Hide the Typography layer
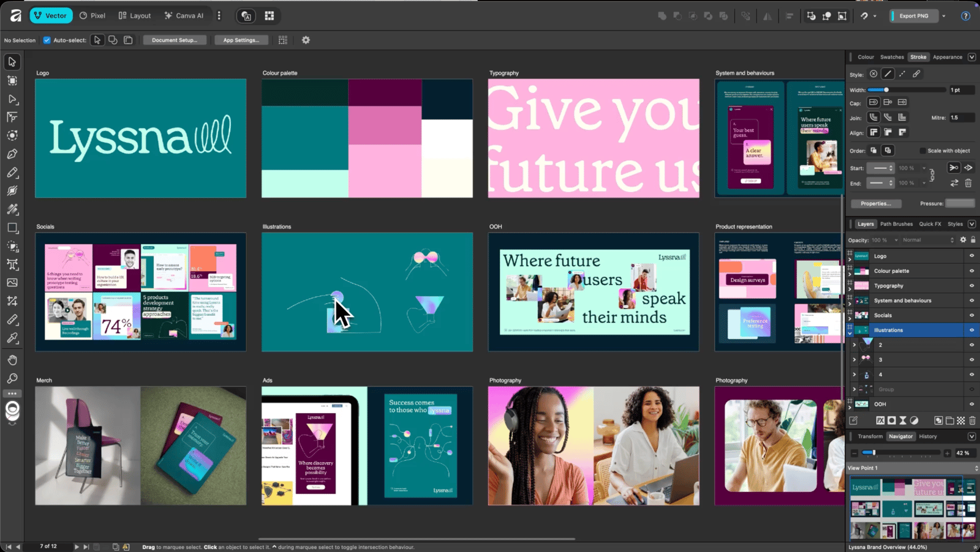The width and height of the screenshot is (980, 552). [x=971, y=286]
